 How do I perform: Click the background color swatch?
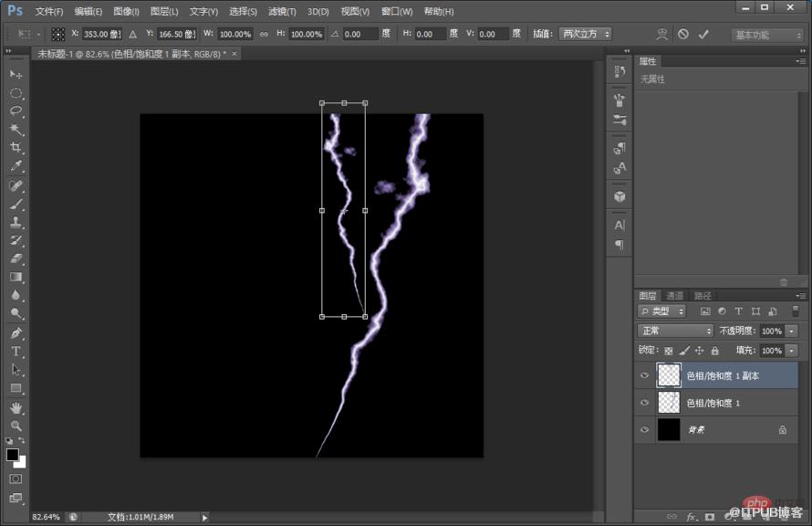pyautogui.click(x=21, y=463)
